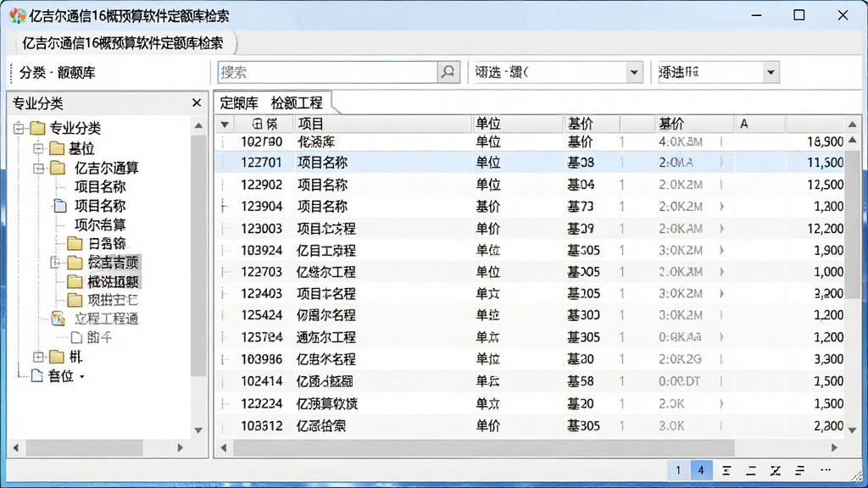Expand the 基位 folder node
This screenshot has height=488, width=868.
point(38,148)
